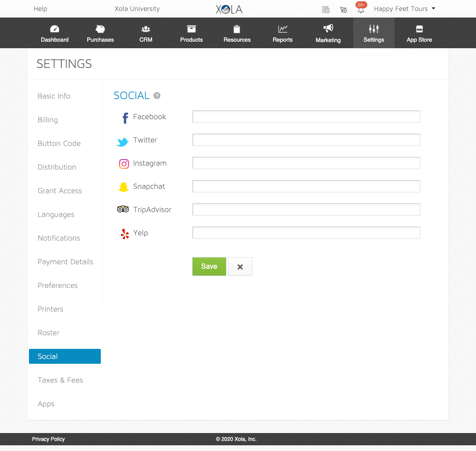Open the App Store storefront icon

pos(419,29)
